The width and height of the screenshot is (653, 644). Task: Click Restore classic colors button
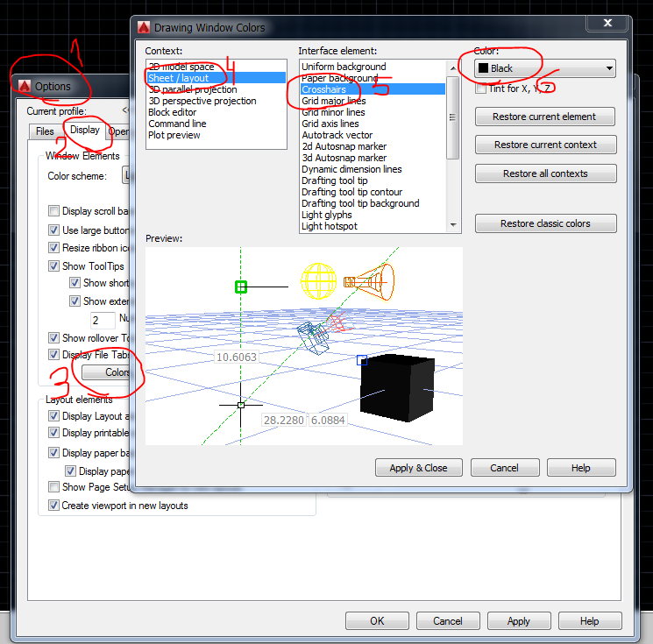pyautogui.click(x=544, y=223)
